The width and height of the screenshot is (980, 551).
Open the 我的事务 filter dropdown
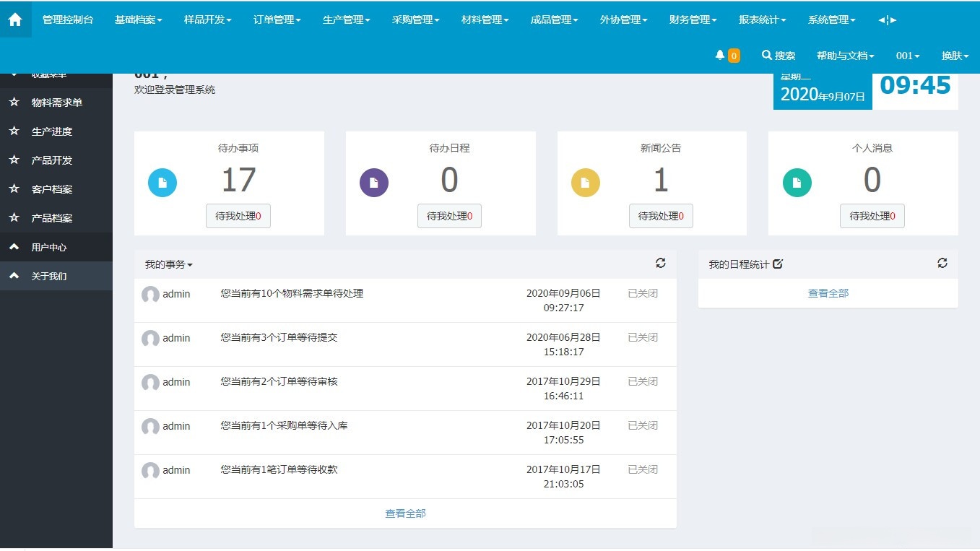(168, 264)
